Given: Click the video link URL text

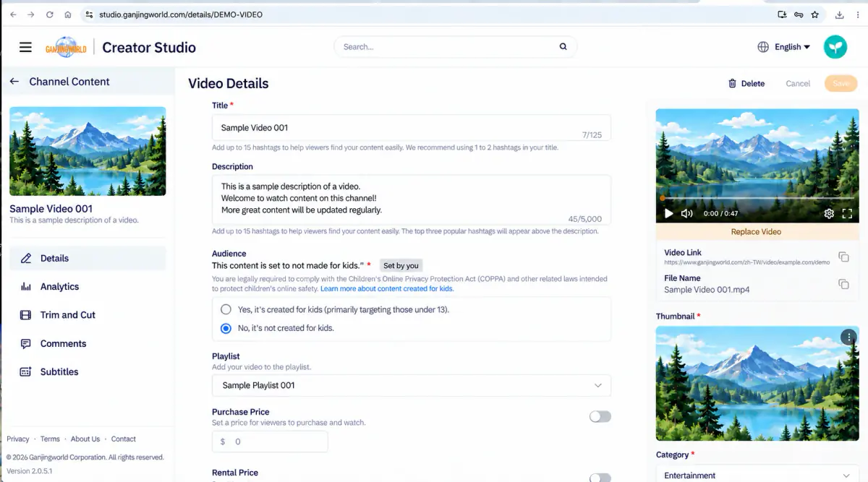Looking at the screenshot, I should pyautogui.click(x=747, y=262).
